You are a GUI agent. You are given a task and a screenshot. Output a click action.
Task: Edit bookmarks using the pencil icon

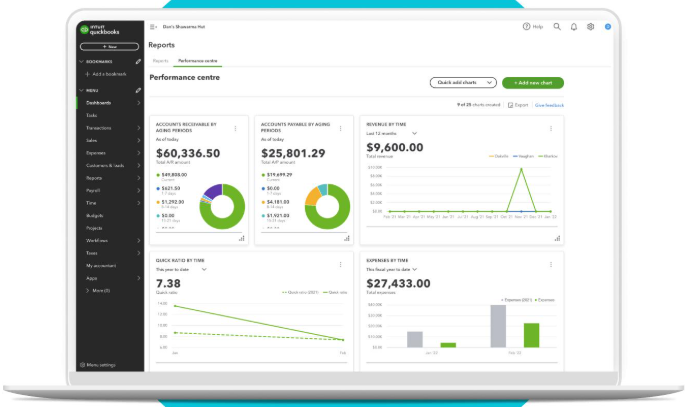[x=139, y=61]
